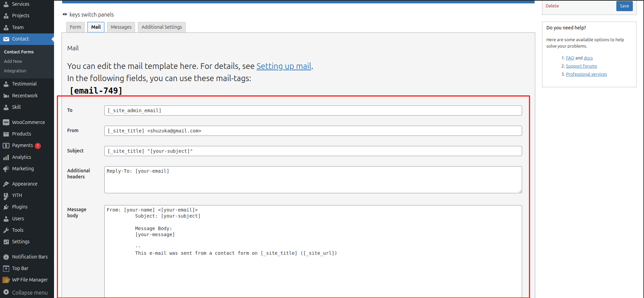Click the Services sidebar icon
Viewport: 644px width, 298px height.
(x=6, y=4)
